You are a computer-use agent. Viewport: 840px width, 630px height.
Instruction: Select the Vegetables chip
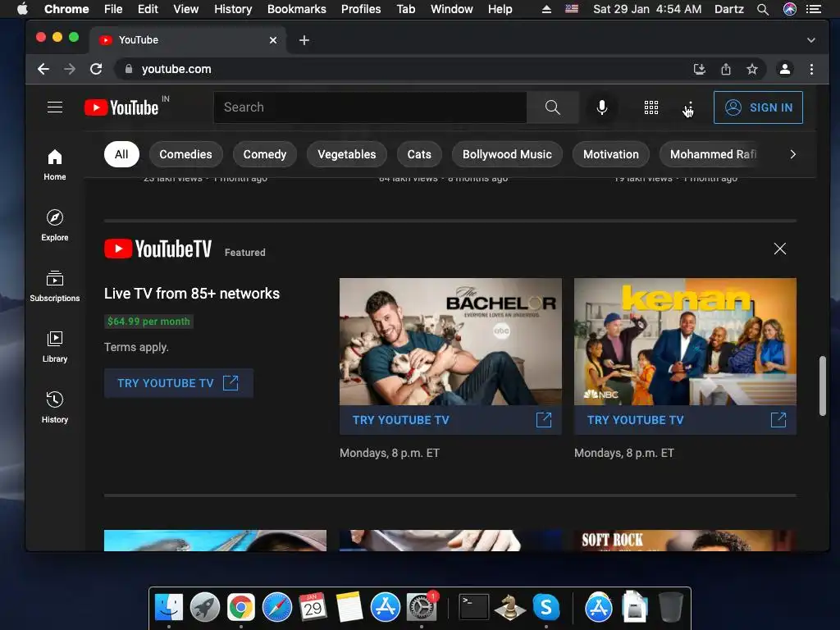coord(347,154)
